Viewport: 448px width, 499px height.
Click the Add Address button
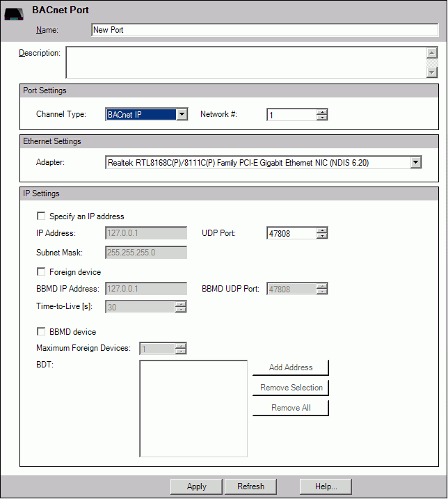point(290,367)
